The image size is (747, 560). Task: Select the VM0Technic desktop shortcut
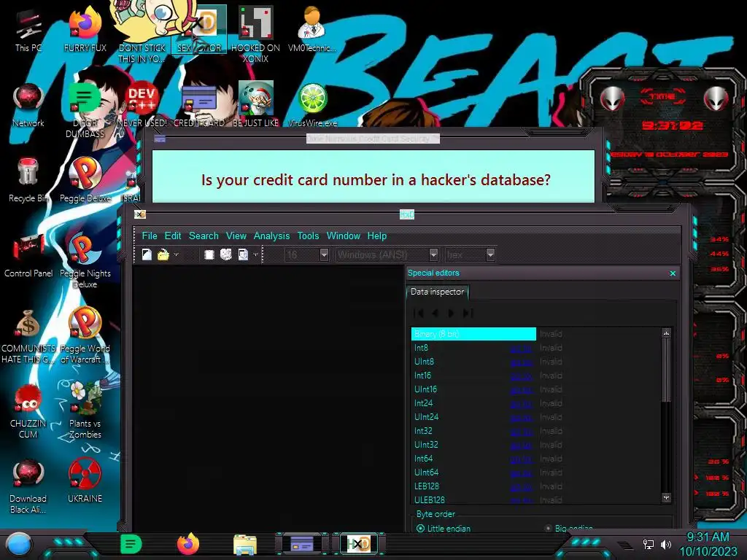[x=311, y=29]
